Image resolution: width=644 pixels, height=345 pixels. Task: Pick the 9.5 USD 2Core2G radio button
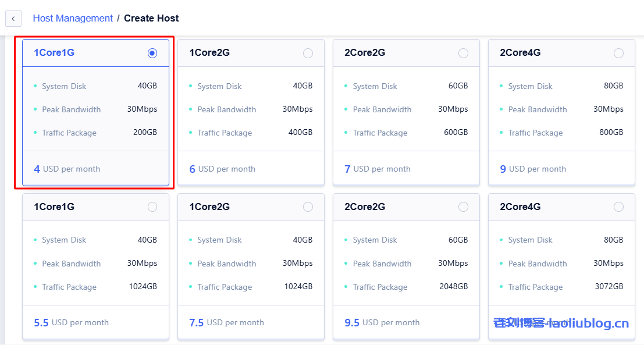point(463,207)
